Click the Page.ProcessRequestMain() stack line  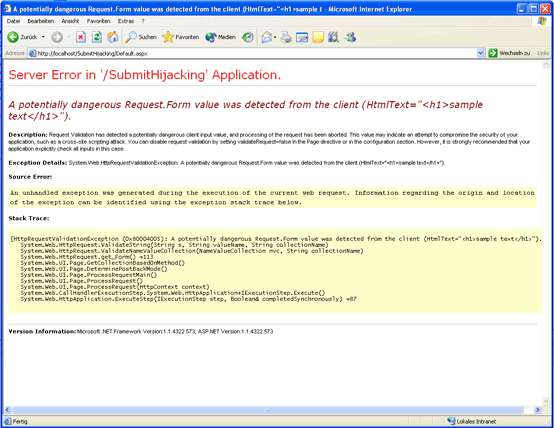pyautogui.click(x=89, y=275)
